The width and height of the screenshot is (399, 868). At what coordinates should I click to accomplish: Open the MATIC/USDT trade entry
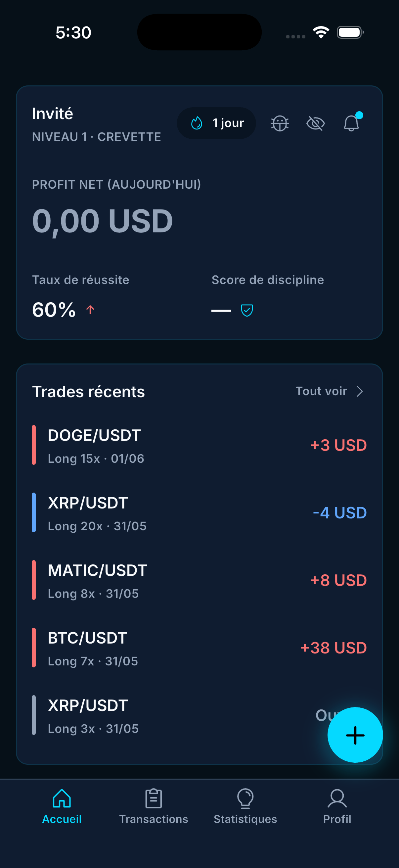[199, 580]
